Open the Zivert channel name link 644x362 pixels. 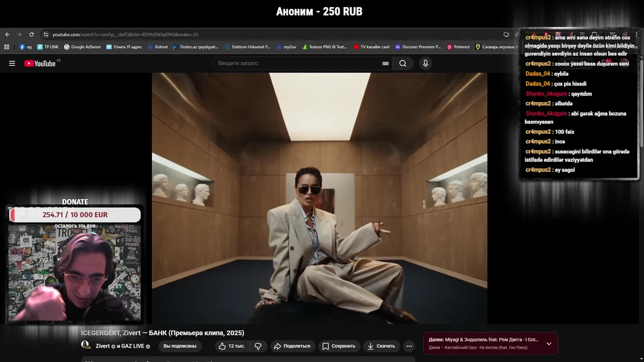coord(103,346)
